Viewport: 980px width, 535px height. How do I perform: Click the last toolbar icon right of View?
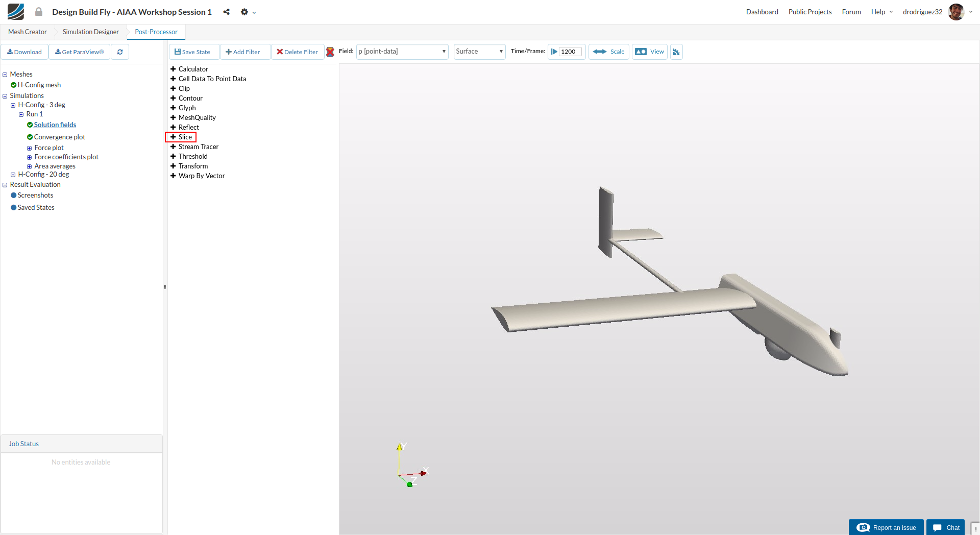point(676,52)
